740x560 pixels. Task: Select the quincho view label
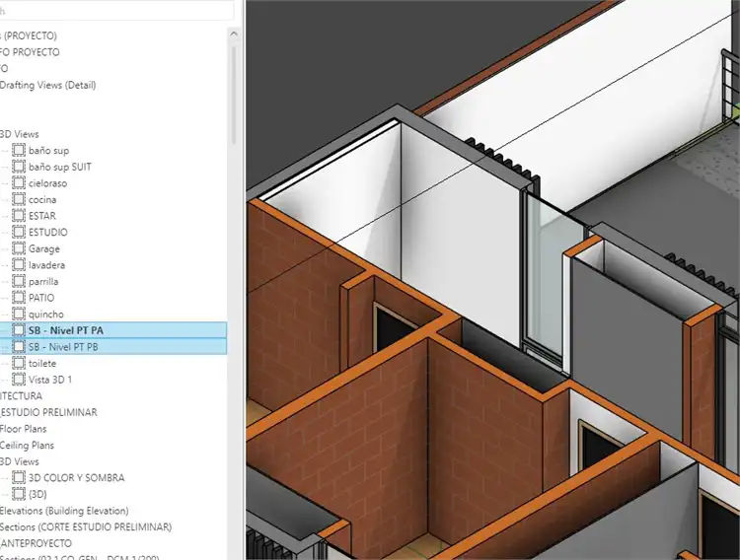coord(45,314)
